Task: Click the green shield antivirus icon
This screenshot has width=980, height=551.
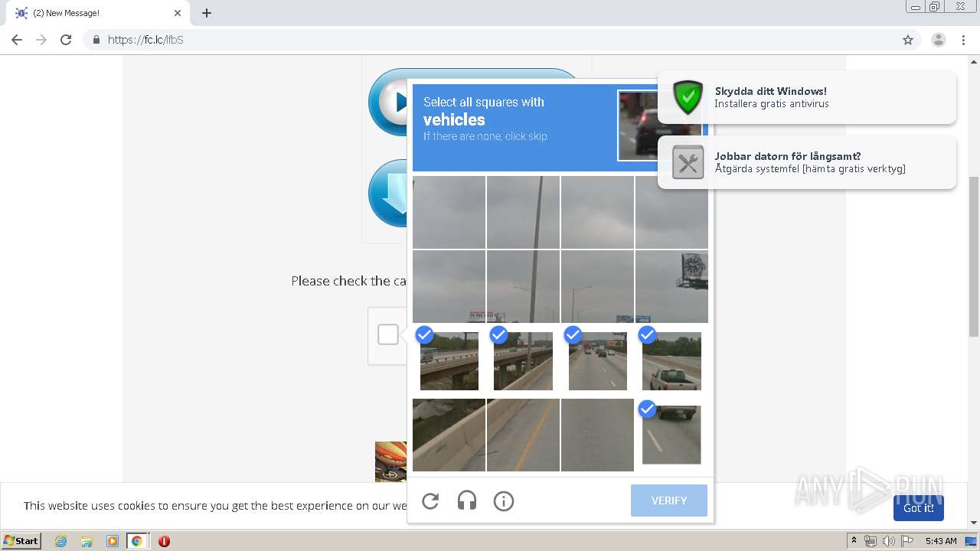Action: [x=688, y=97]
